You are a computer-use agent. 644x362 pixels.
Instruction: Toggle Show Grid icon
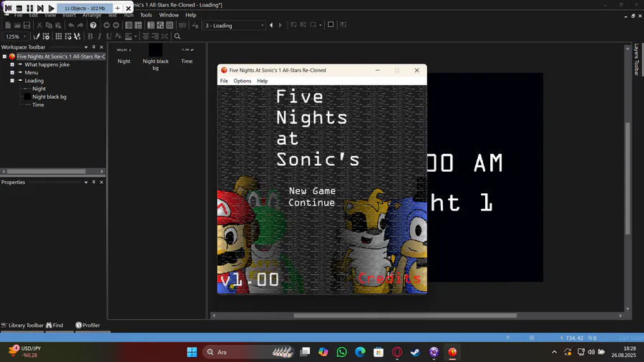[x=59, y=36]
